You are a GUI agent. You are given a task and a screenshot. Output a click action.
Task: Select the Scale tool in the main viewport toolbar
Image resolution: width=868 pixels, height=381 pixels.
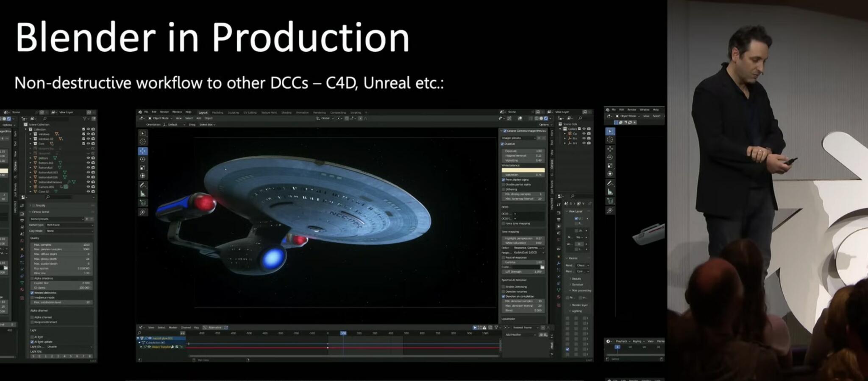[143, 168]
